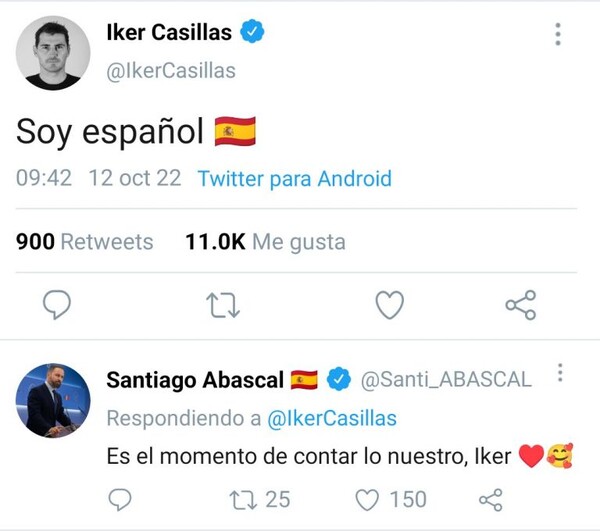This screenshot has height=531, width=600.
Task: View the 11.0K Me gusta list
Action: tap(265, 242)
